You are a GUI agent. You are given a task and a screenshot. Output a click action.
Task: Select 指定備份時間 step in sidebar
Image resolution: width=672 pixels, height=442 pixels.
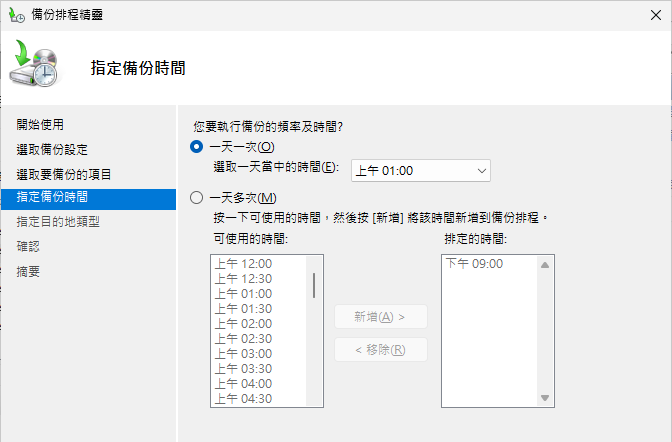(52, 198)
